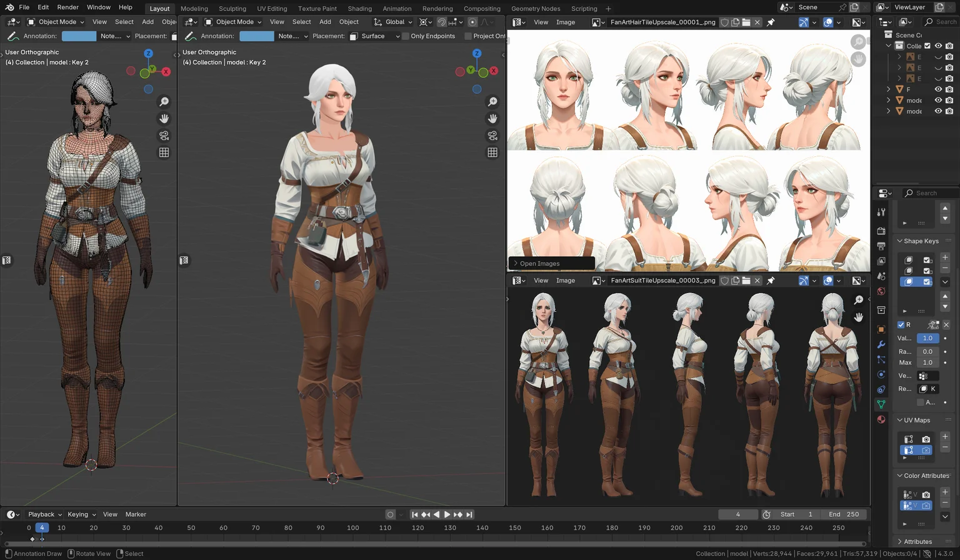This screenshot has width=960, height=560.
Task: Open the Marker menu in timeline
Action: (136, 514)
